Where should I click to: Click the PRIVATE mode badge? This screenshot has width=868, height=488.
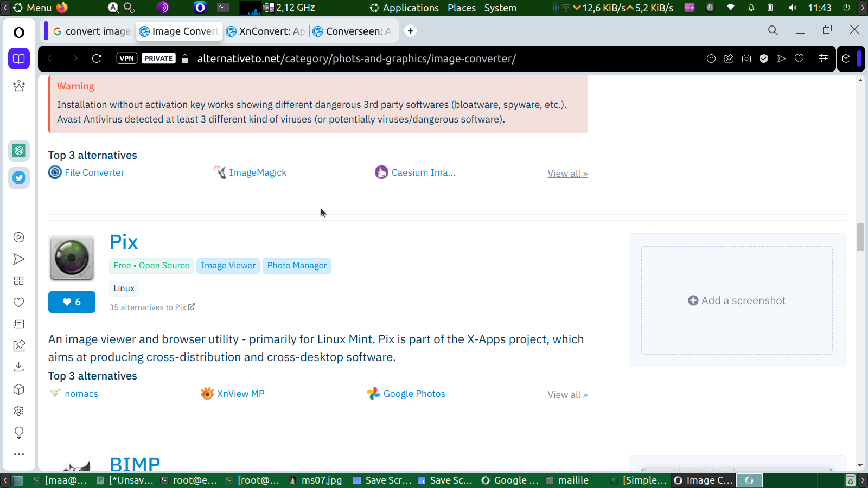pyautogui.click(x=158, y=59)
